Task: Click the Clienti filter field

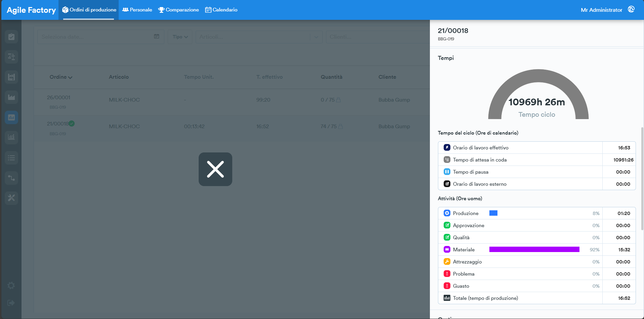Action: click(378, 37)
